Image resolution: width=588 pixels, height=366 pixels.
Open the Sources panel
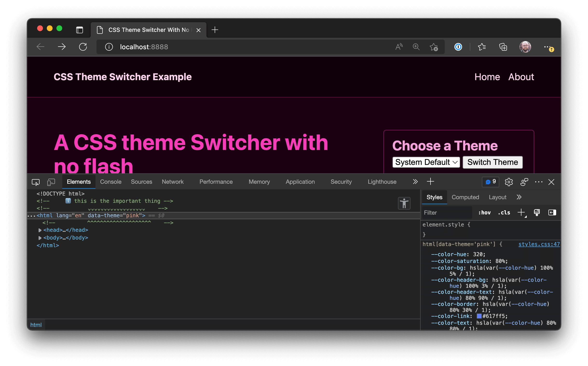tap(142, 182)
